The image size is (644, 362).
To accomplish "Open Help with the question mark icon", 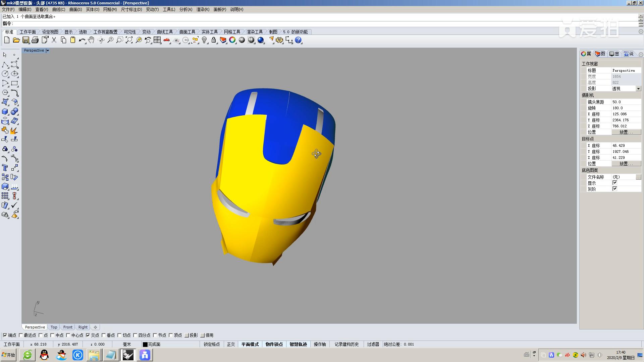I will 298,40.
